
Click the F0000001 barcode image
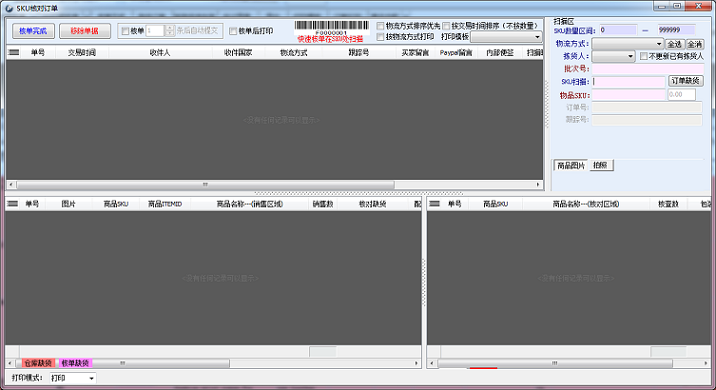pos(332,27)
